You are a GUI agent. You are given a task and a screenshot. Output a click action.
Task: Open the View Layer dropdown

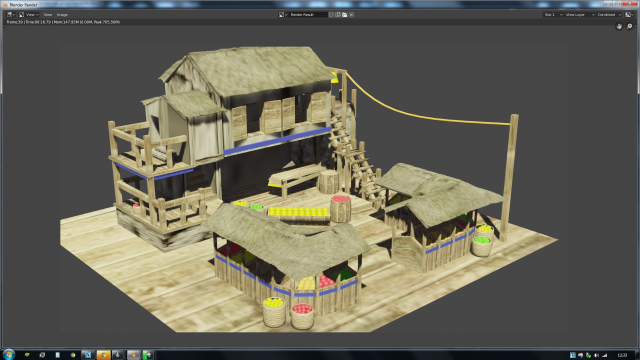[580, 15]
